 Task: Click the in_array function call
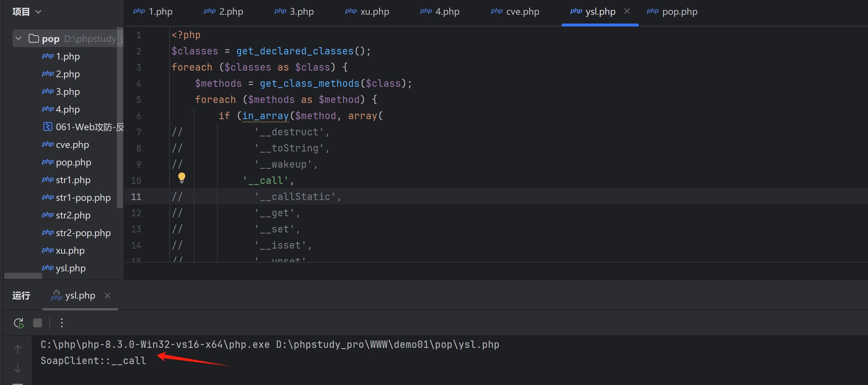point(265,116)
